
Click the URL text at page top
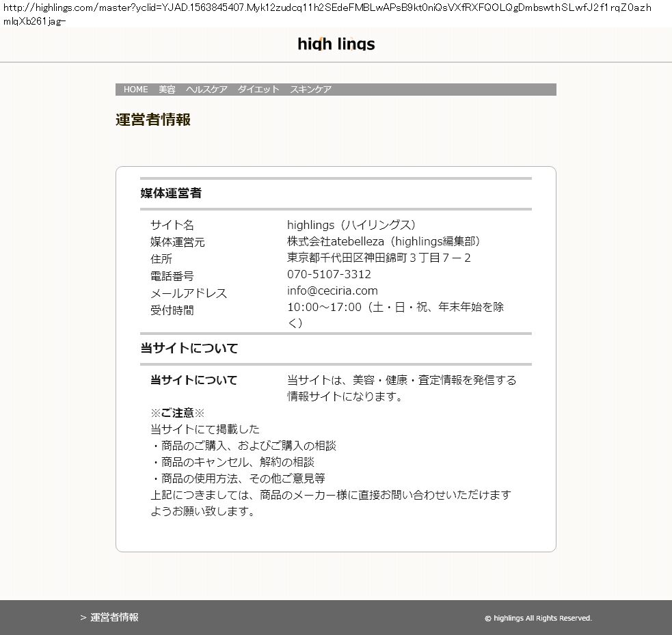327,14
